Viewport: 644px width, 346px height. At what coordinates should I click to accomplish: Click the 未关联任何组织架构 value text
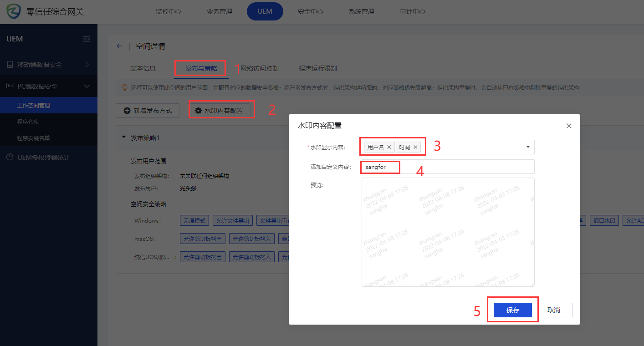coord(204,176)
